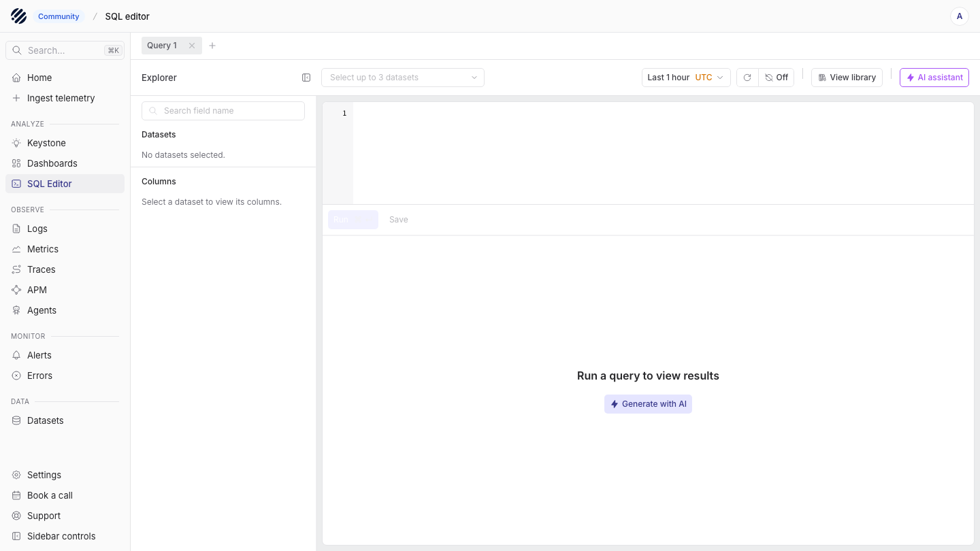Click the Home house icon
Image resolution: width=980 pixels, height=551 pixels.
tap(16, 78)
